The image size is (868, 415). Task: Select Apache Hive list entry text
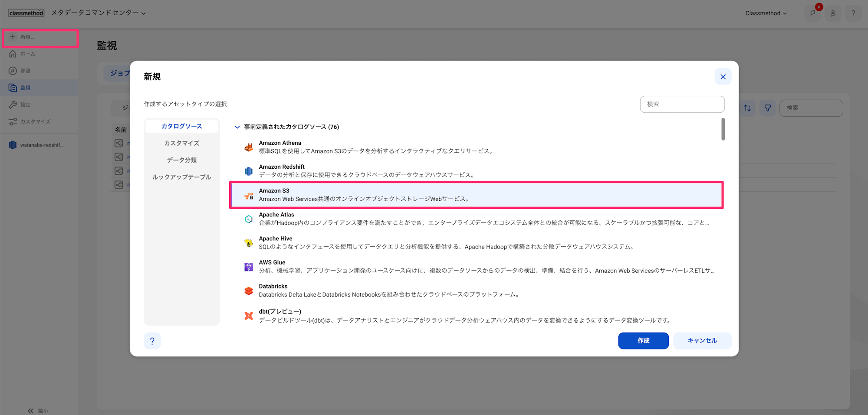tap(276, 239)
